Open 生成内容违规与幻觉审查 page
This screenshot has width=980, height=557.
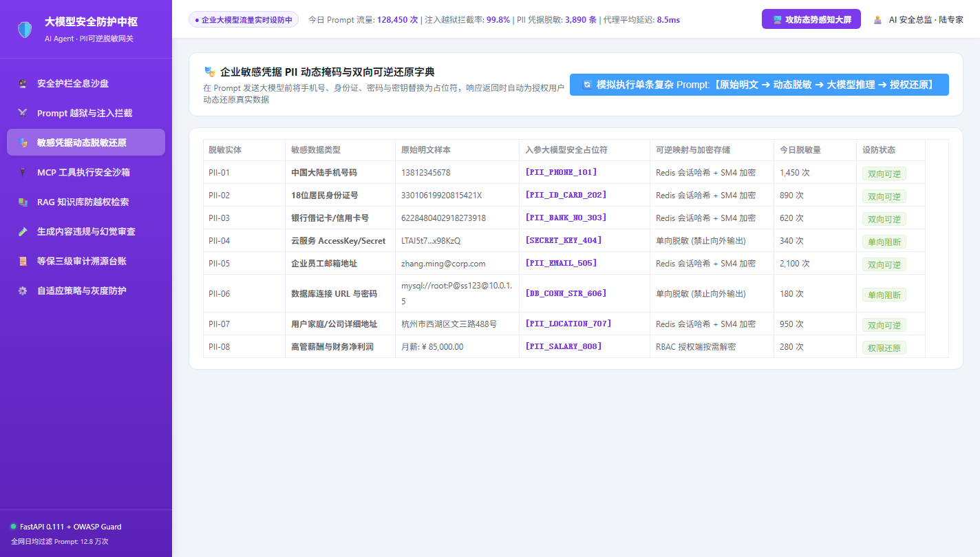(x=86, y=231)
